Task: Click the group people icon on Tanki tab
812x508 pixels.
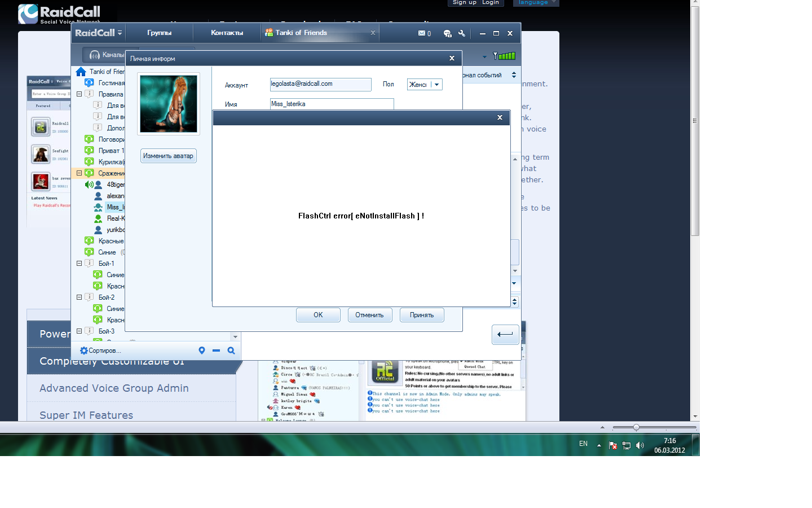Action: (x=269, y=33)
